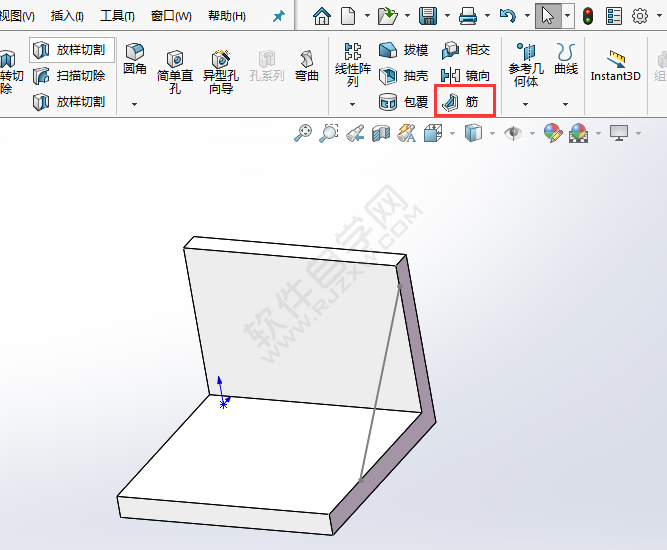Open the Apply Scene color sphere

[x=579, y=133]
